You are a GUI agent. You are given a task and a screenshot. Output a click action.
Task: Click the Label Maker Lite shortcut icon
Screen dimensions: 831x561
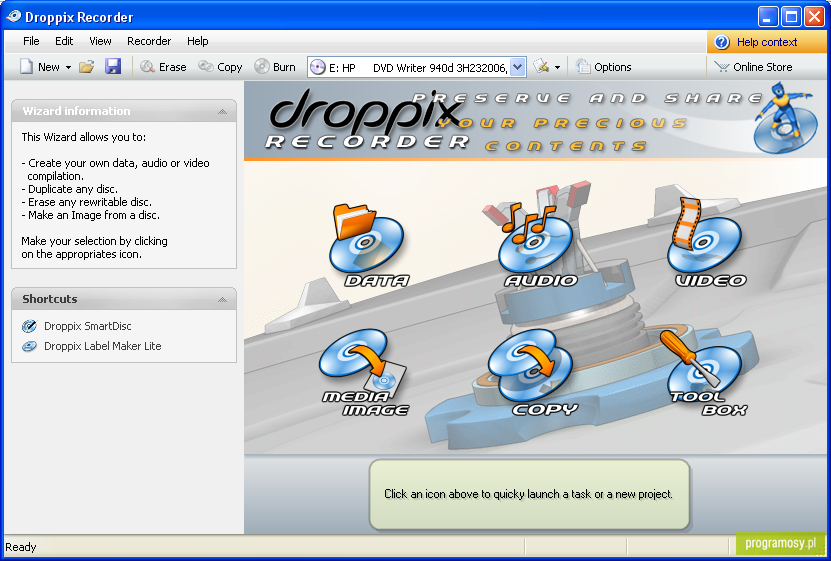30,346
